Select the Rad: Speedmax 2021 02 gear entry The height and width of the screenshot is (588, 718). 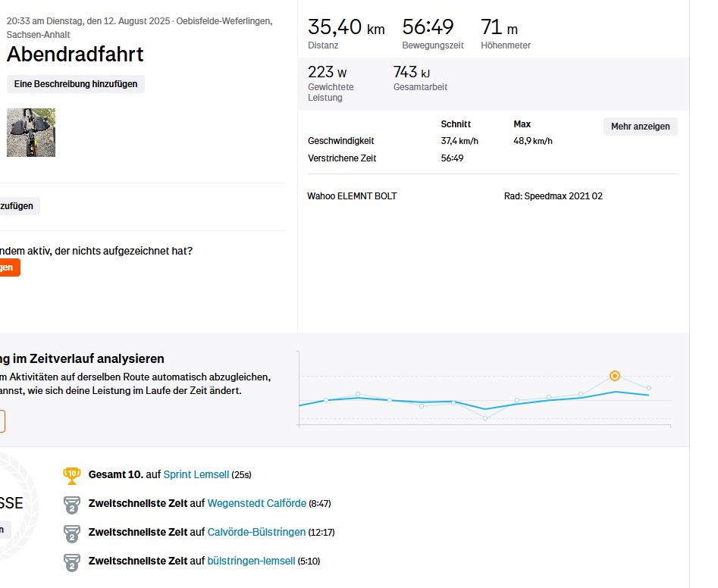tap(553, 196)
